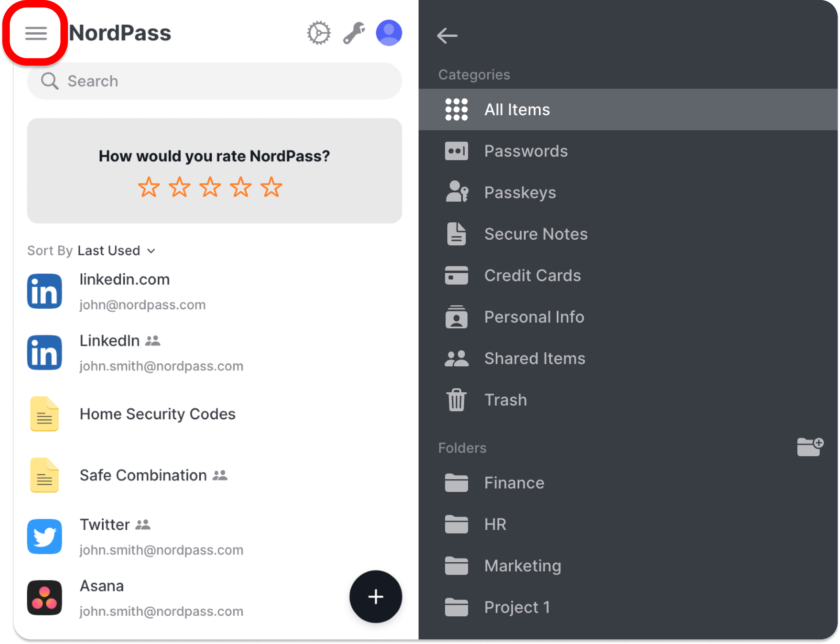Open the Safe Combination note

pyautogui.click(x=214, y=475)
